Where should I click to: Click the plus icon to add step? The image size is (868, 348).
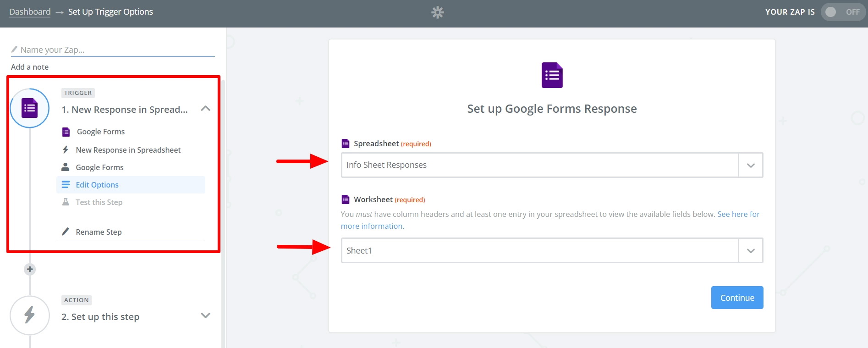click(30, 269)
